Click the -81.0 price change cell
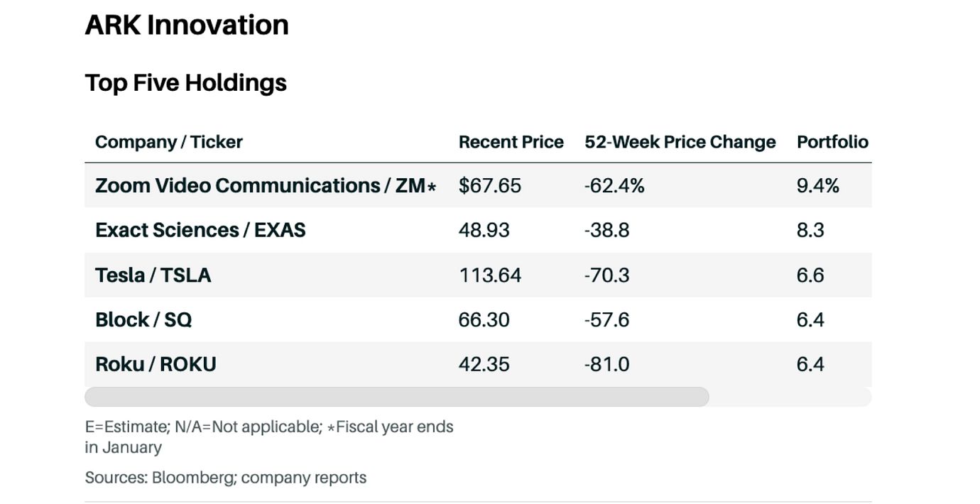The height and width of the screenshot is (504, 980). 606,365
